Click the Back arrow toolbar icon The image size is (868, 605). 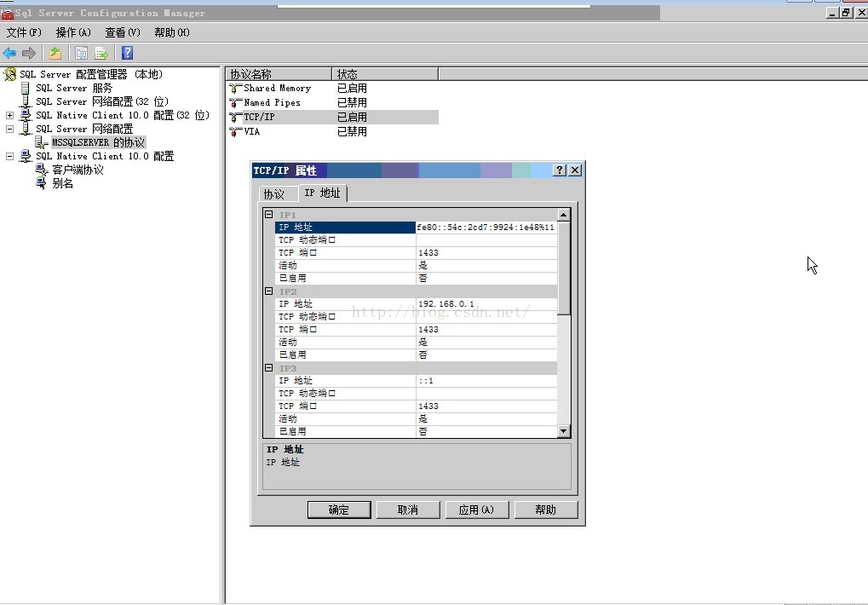(x=10, y=53)
